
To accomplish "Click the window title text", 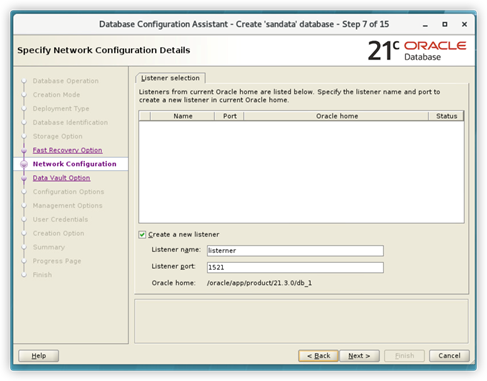I will click(x=244, y=24).
